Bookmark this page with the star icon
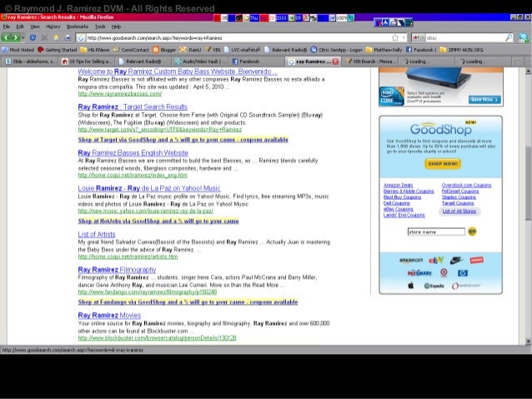Screen dimensions: 532x399 [x=395, y=37]
